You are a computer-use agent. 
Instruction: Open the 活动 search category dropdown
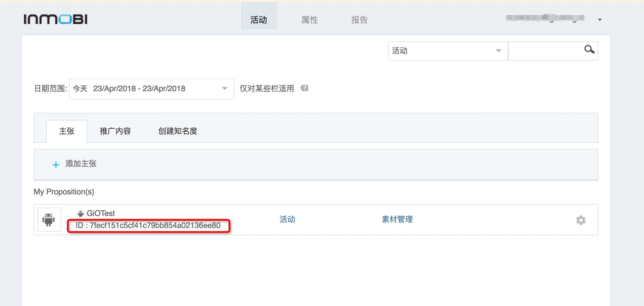[447, 51]
